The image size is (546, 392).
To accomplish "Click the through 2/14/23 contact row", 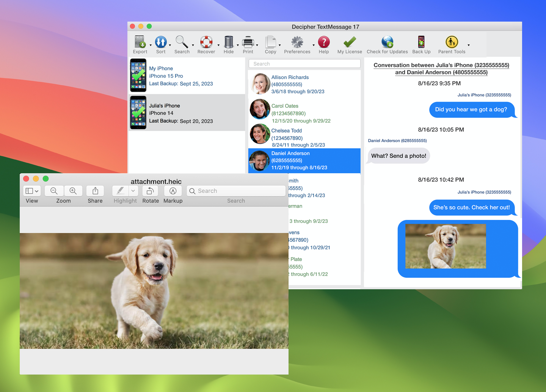I will (x=325, y=188).
